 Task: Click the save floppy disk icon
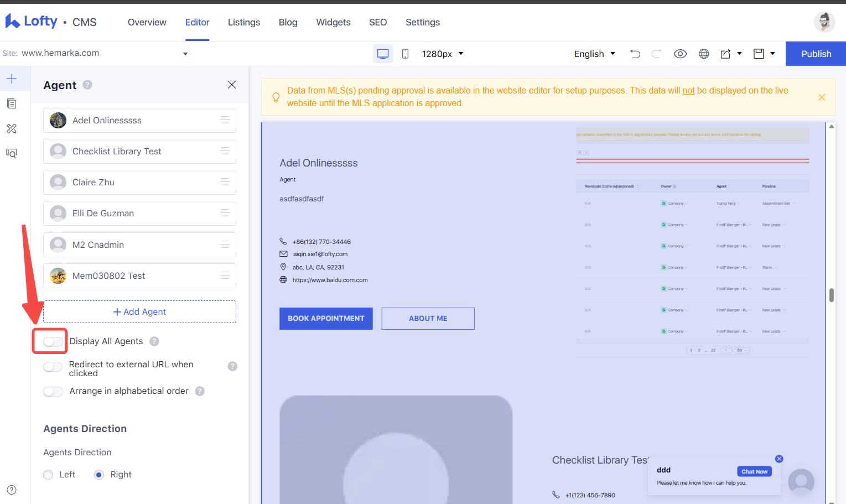coord(759,54)
